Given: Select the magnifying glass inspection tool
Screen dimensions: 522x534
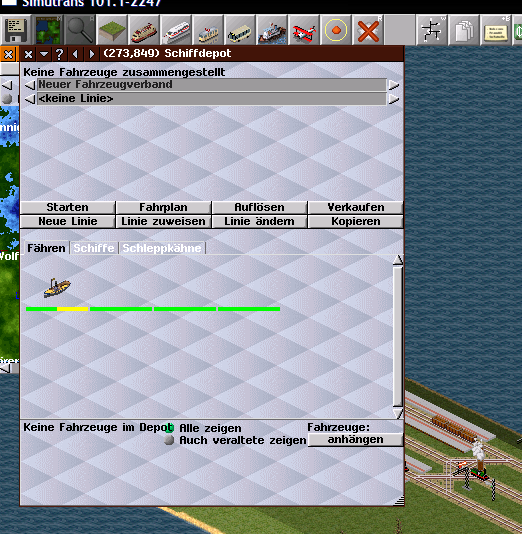Looking at the screenshot, I should [x=80, y=30].
